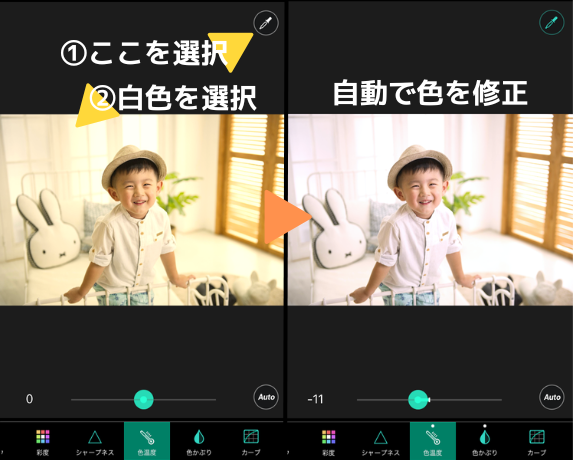The height and width of the screenshot is (460, 573).
Task: Open 色かぶり tool in left screen
Action: pos(199,442)
